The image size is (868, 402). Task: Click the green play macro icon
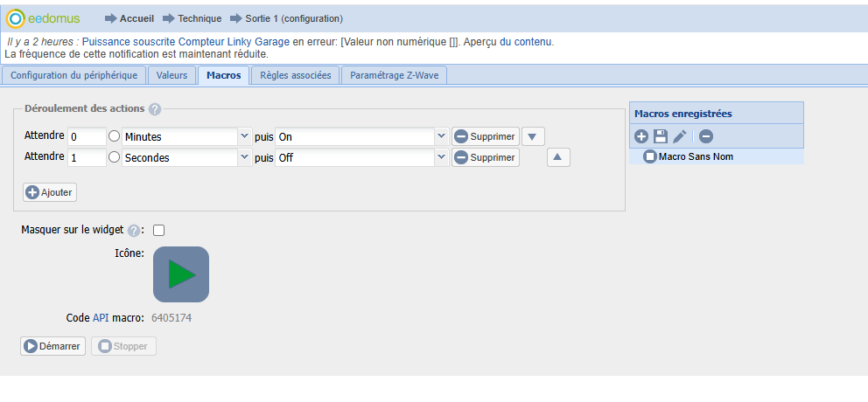tap(181, 274)
